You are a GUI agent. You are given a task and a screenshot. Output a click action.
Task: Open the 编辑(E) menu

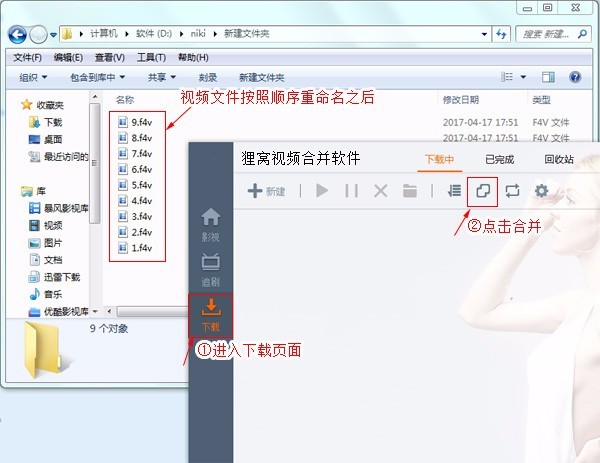click(x=68, y=57)
